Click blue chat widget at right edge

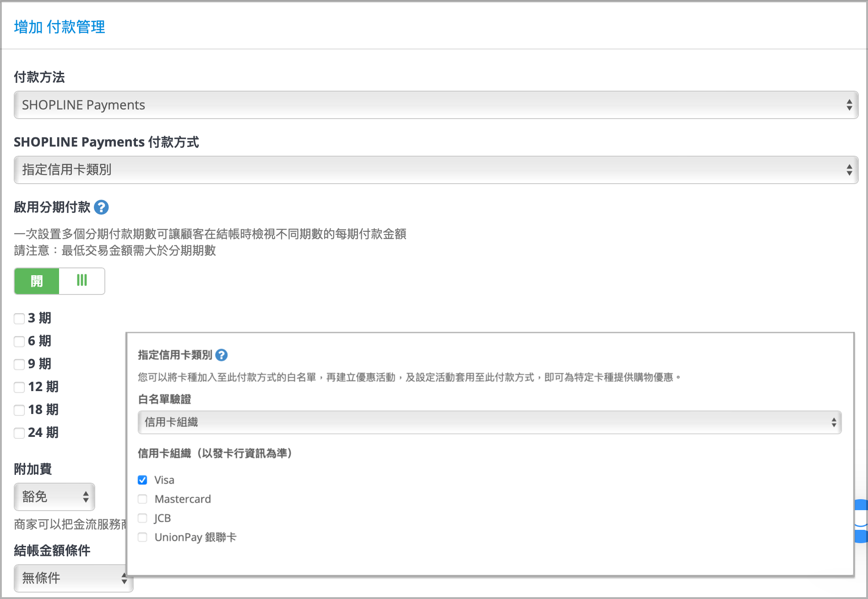pyautogui.click(x=862, y=521)
